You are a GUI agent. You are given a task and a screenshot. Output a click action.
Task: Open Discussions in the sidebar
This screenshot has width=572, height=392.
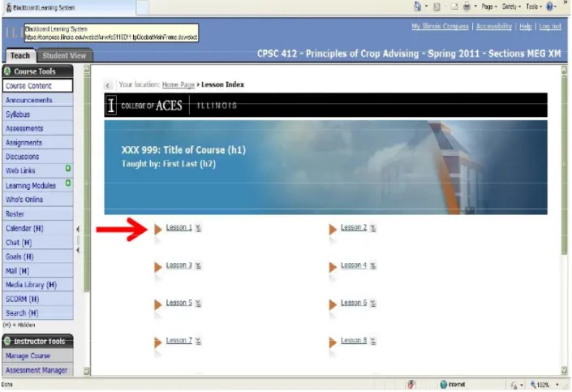[x=37, y=157]
